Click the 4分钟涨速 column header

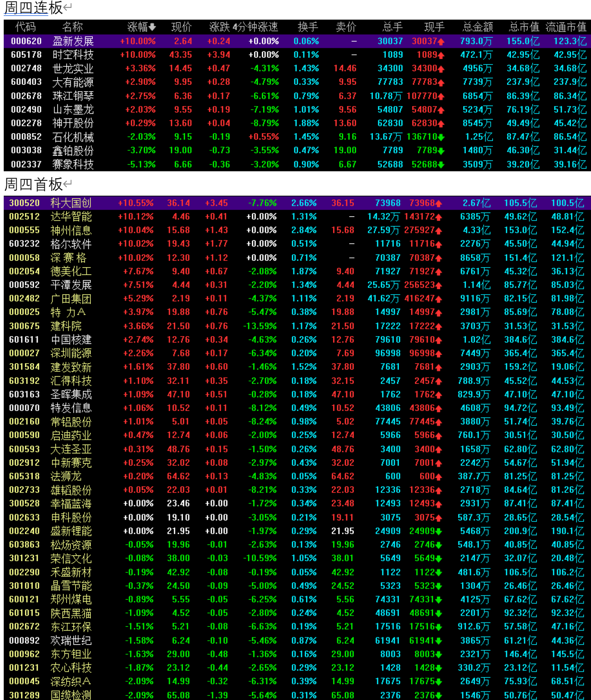pos(255,27)
